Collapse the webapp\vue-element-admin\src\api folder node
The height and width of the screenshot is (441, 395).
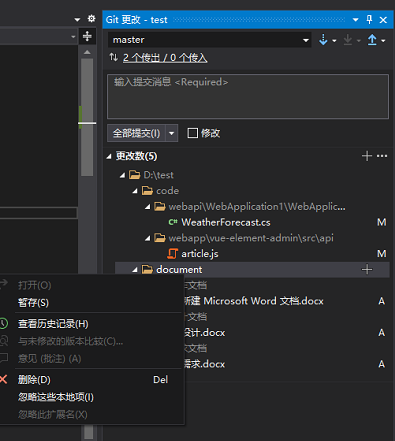[x=148, y=238]
